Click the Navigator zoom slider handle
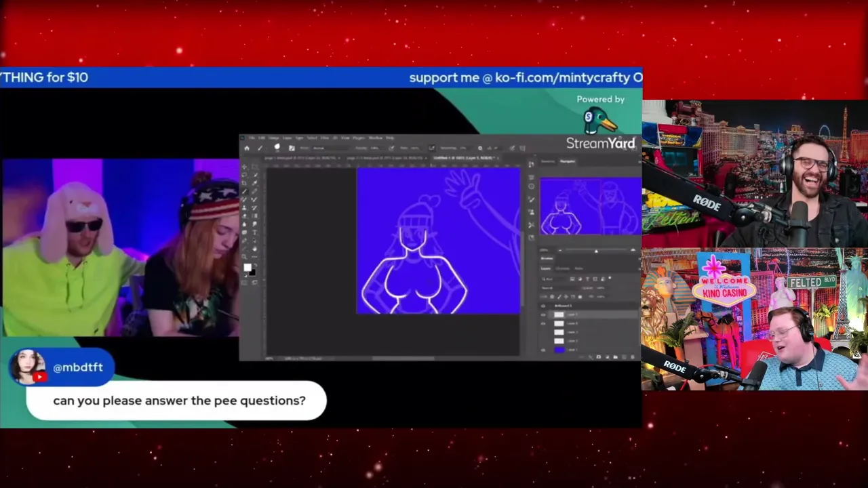This screenshot has height=488, width=868. [597, 251]
